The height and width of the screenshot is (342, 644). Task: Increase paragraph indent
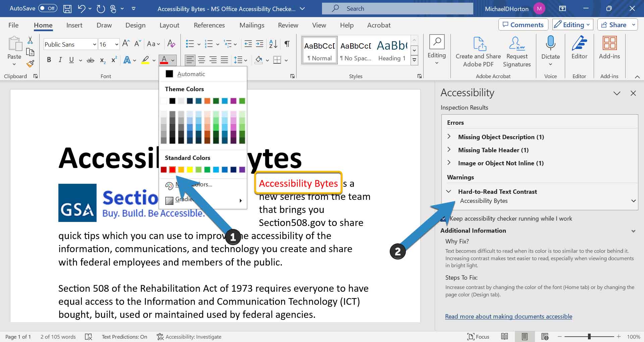(260, 44)
